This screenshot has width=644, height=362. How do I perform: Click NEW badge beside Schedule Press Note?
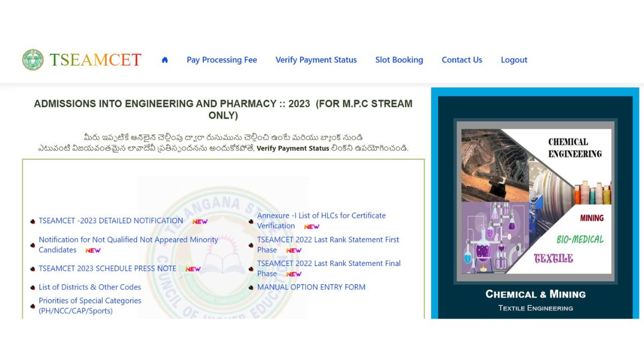(193, 269)
